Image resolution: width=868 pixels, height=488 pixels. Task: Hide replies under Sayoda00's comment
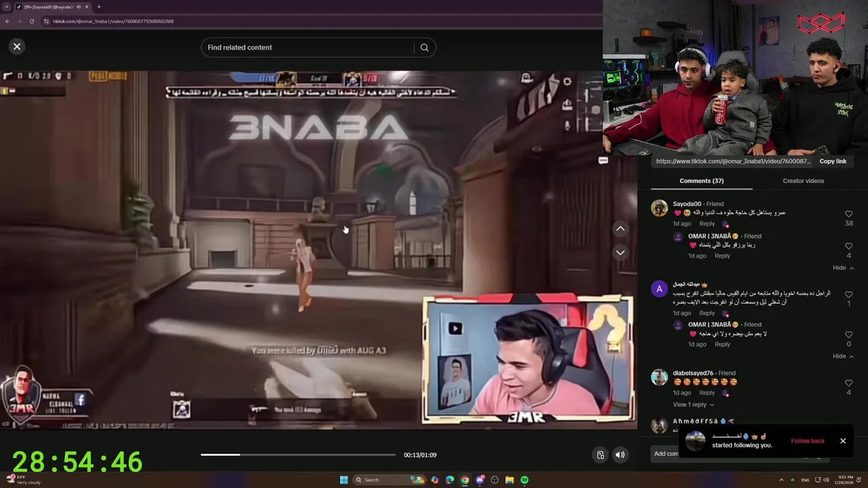pos(843,268)
